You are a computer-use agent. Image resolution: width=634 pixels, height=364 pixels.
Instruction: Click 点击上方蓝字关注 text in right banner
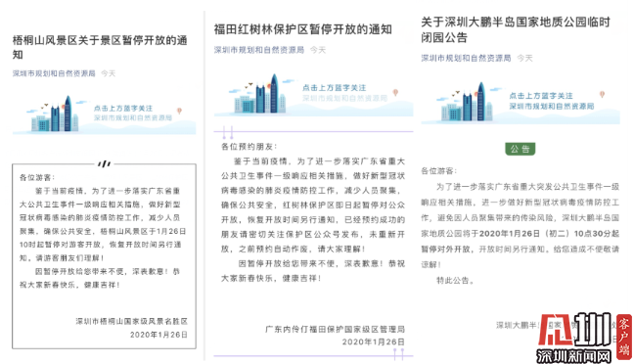click(541, 96)
